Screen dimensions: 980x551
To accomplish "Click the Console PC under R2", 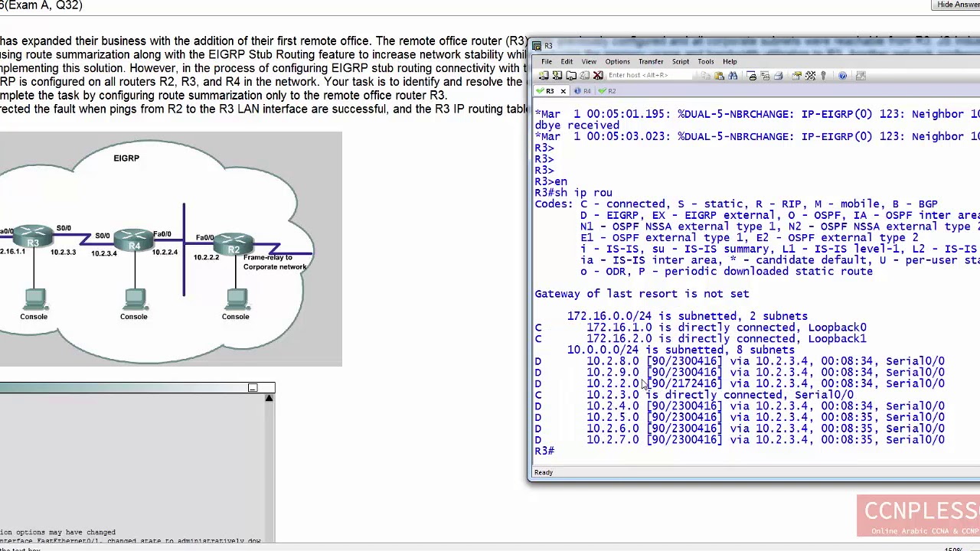I will 236,300.
